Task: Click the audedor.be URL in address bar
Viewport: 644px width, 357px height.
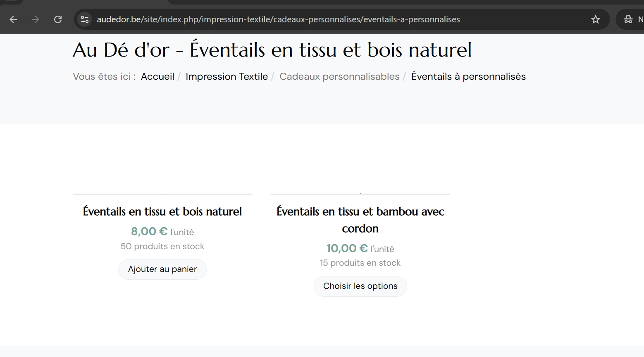Action: click(x=278, y=19)
